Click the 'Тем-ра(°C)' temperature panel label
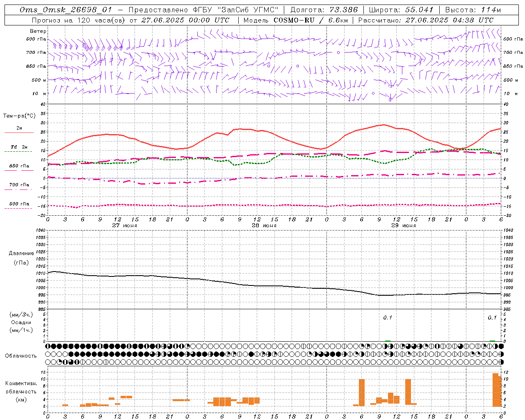This screenshot has height=420, width=525. tap(19, 116)
